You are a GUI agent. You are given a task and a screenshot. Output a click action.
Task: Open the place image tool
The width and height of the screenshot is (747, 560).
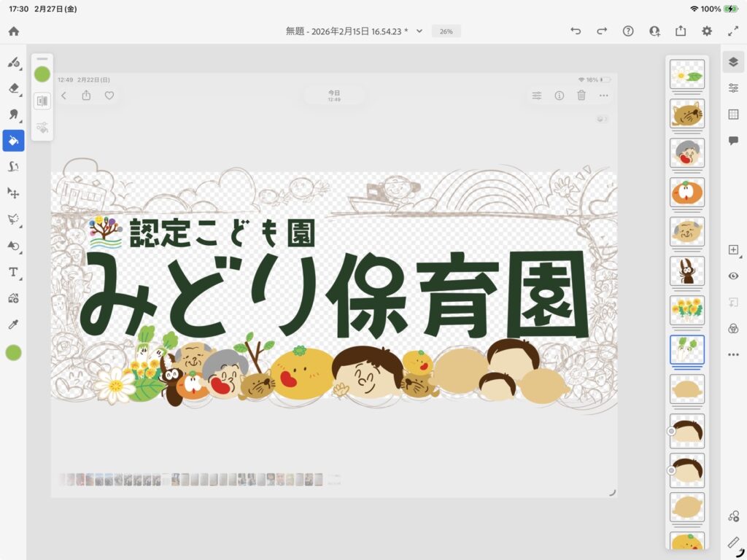[x=13, y=297]
